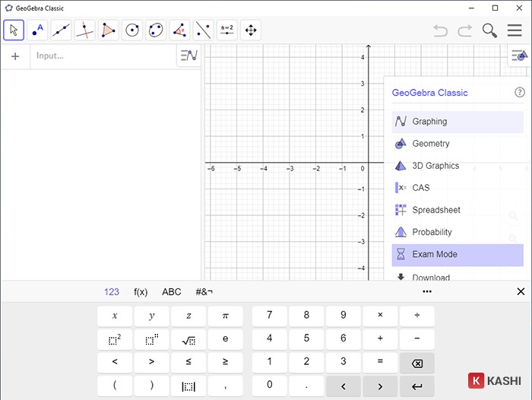Select the Polygon tool

click(109, 30)
